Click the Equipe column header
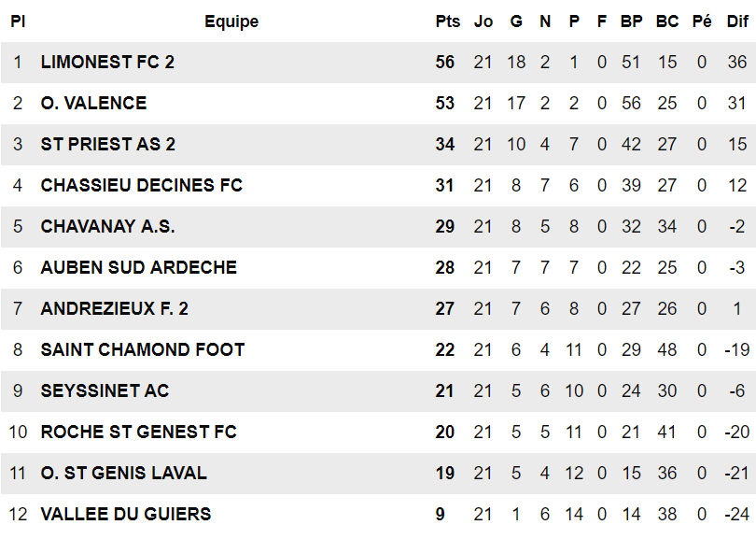Viewport: 756px width, 539px height. (x=231, y=21)
